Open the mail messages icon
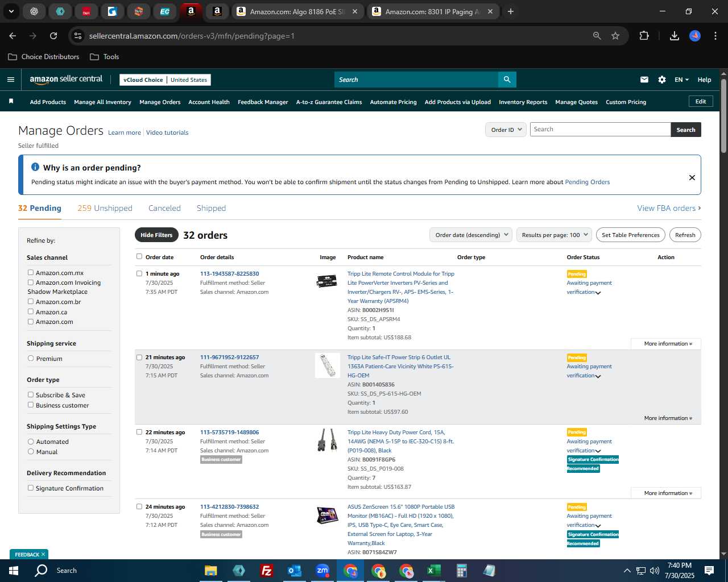The width and height of the screenshot is (728, 582). pos(644,80)
